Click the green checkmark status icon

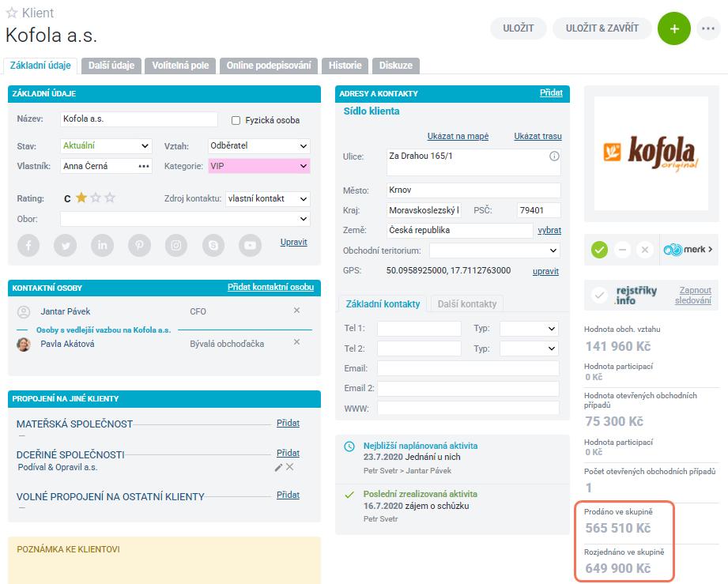(x=599, y=250)
